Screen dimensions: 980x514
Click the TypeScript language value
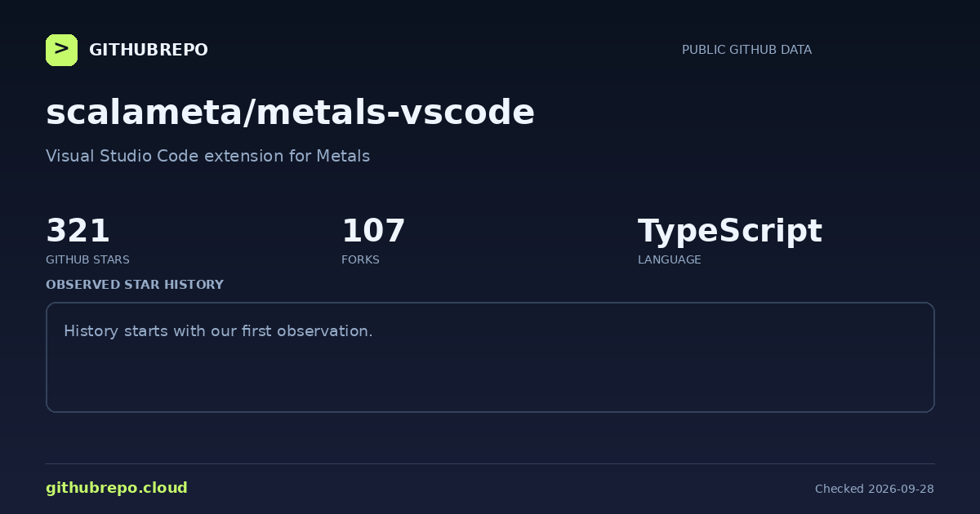[729, 232]
